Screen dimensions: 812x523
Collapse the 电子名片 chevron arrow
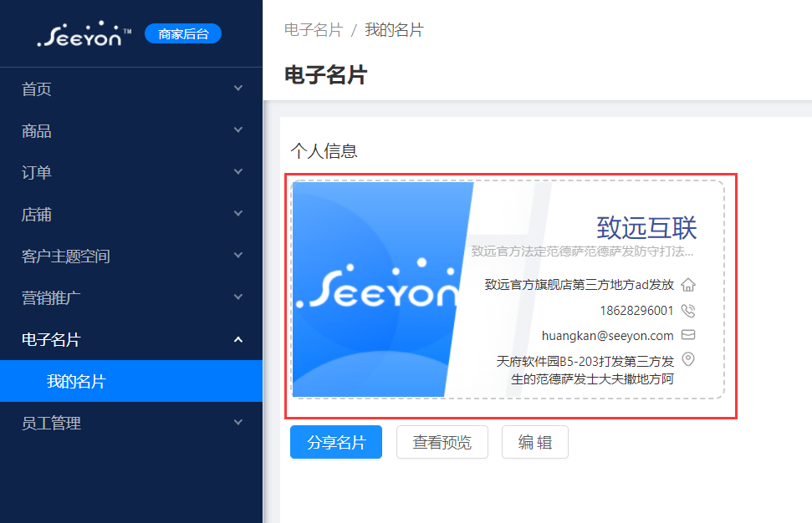click(238, 340)
